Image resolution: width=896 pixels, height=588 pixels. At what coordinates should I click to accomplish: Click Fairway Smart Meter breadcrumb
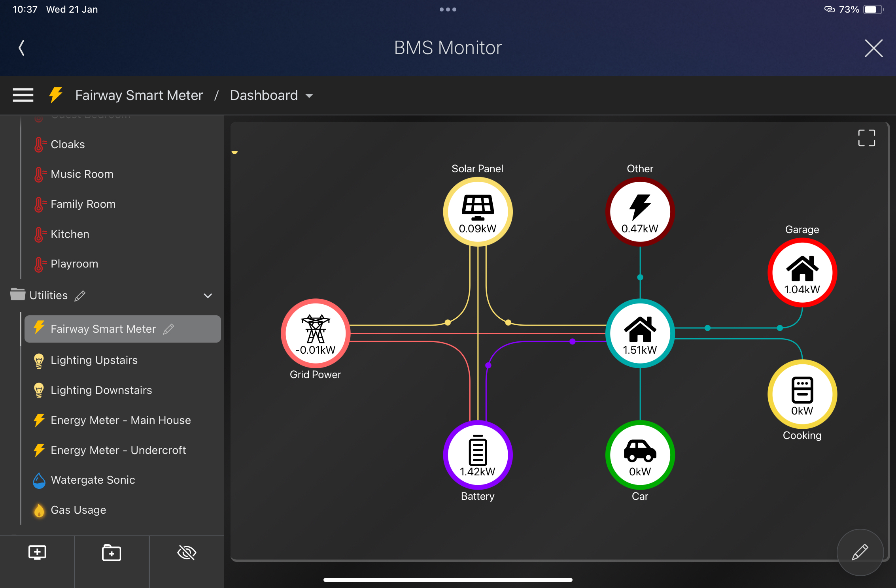(x=139, y=95)
